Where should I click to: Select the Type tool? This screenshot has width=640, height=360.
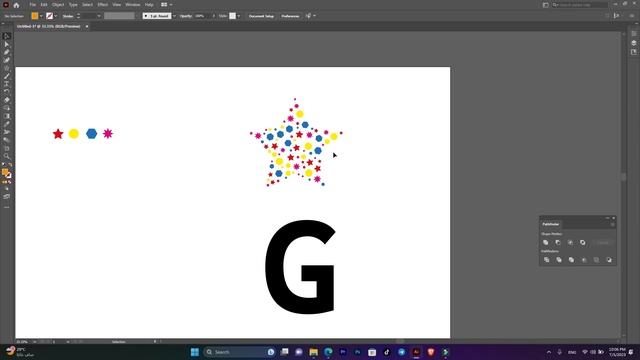[7, 84]
